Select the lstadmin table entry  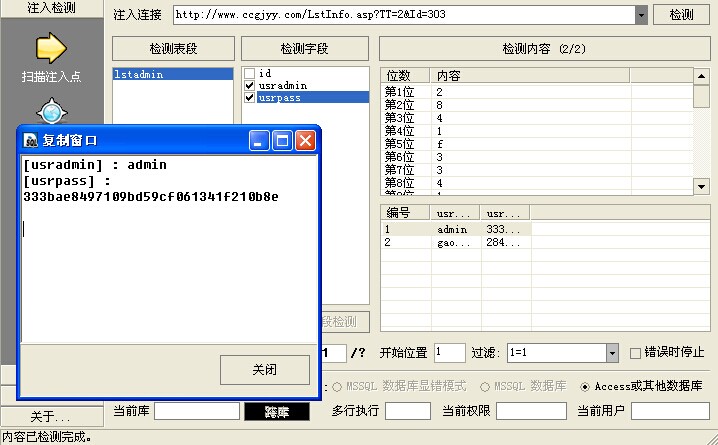click(x=173, y=74)
